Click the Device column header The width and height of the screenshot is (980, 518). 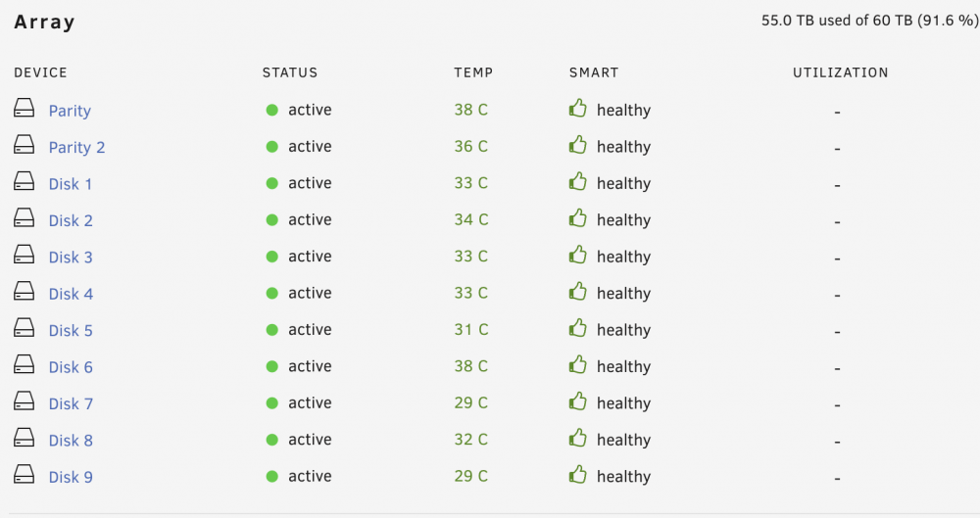click(x=40, y=72)
